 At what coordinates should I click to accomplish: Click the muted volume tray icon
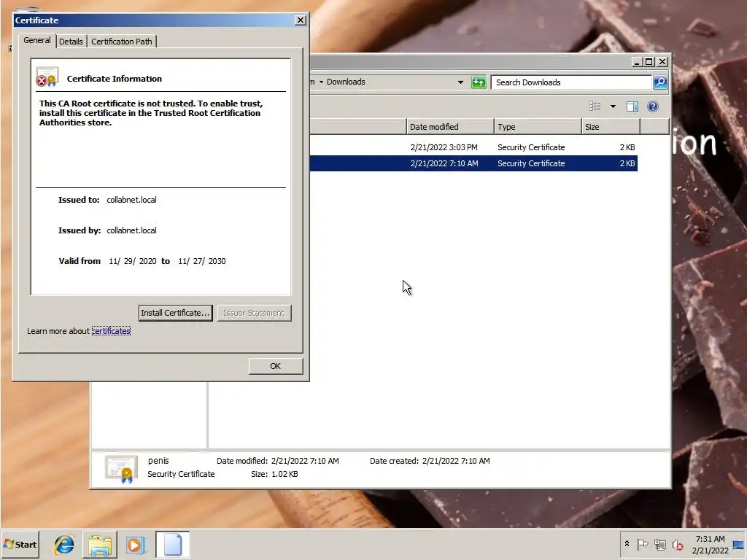click(x=677, y=544)
